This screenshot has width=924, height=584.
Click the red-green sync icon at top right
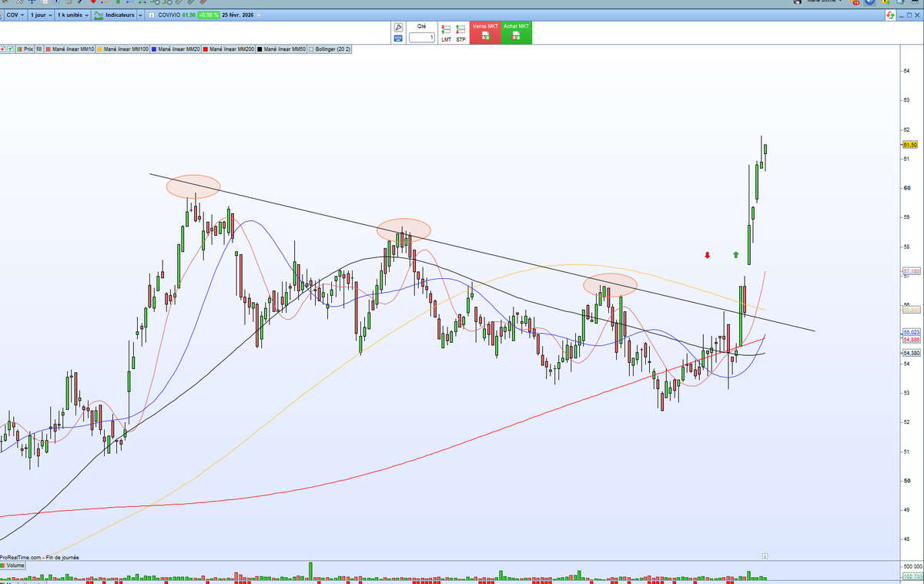[890, 15]
